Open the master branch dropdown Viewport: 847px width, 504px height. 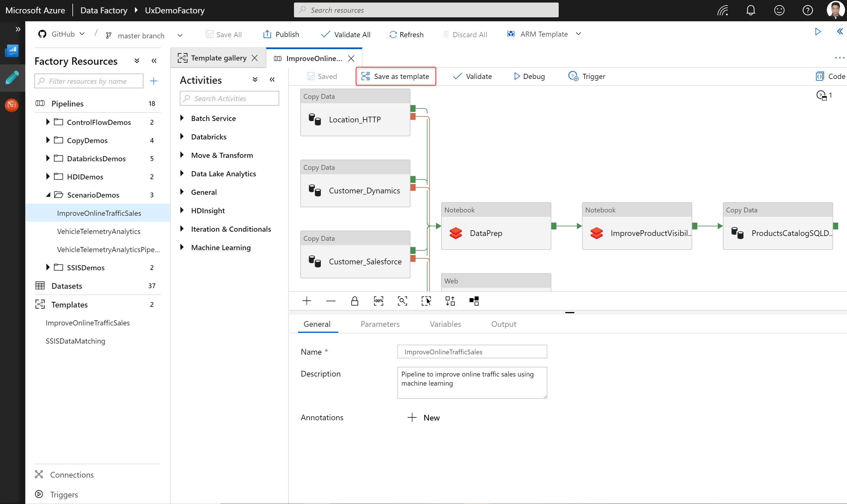180,35
